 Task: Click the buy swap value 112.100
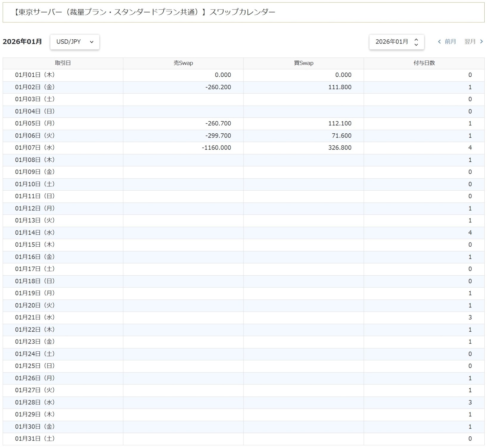[340, 123]
